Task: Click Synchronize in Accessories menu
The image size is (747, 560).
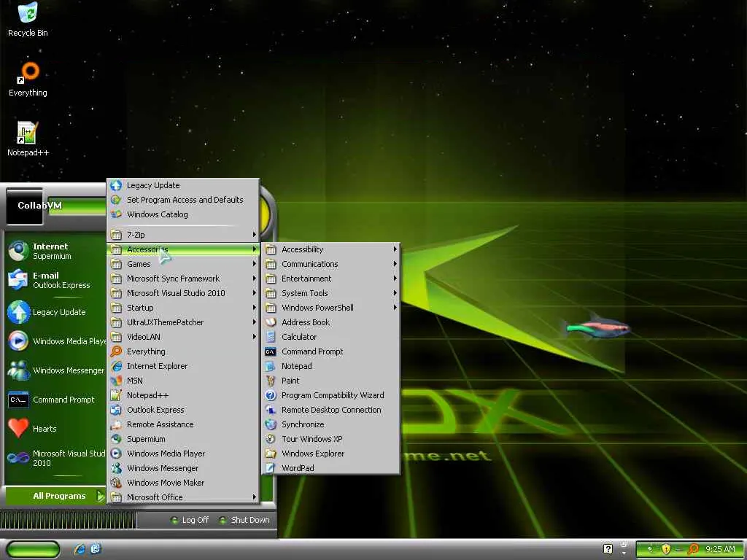Action: click(331, 424)
